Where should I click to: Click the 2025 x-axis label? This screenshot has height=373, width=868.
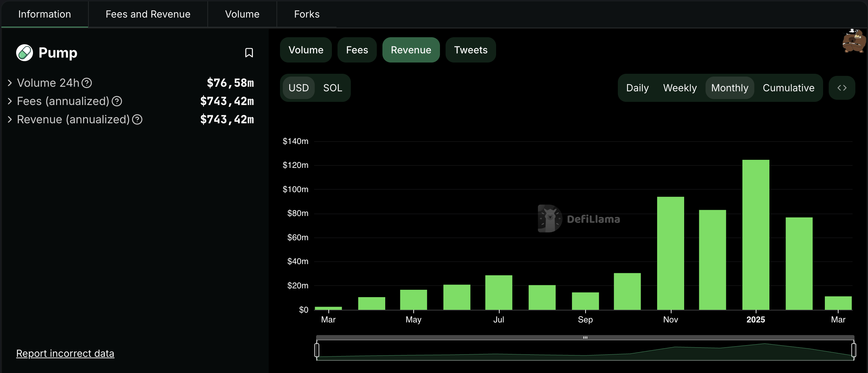(756, 320)
